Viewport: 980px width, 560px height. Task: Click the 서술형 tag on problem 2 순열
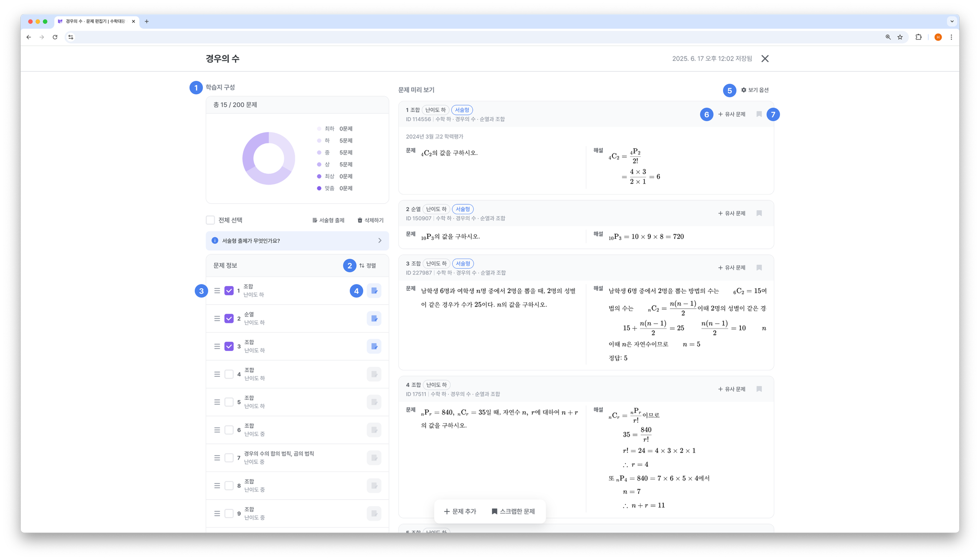tap(463, 209)
